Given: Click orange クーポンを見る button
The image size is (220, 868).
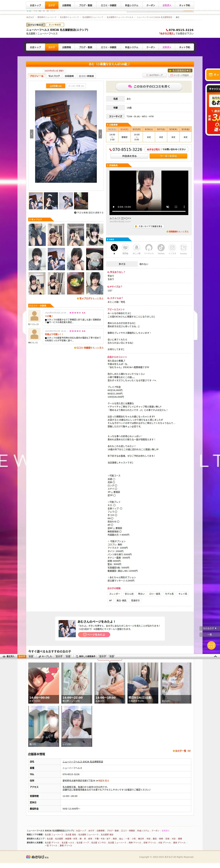Looking at the screenshot, I should point(168,156).
